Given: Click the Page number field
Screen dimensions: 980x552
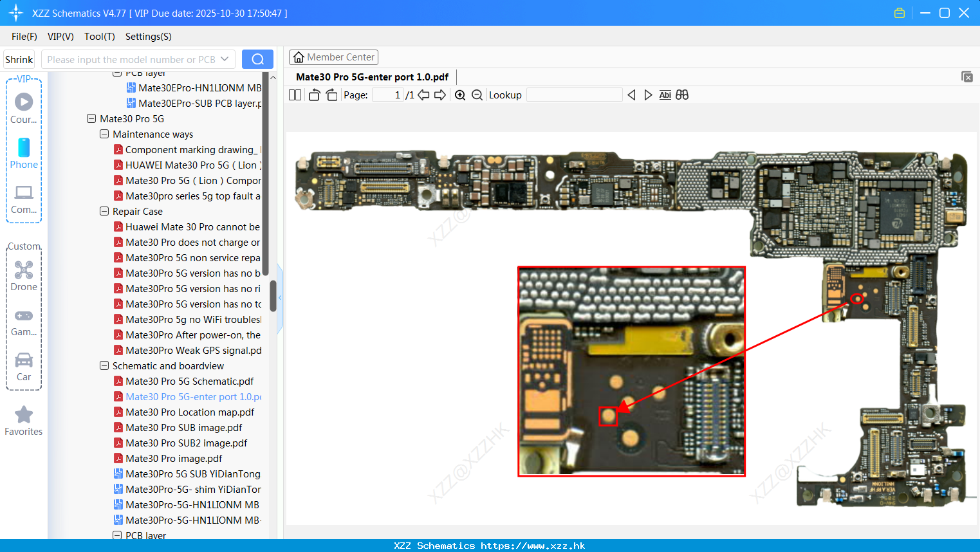Looking at the screenshot, I should click(x=387, y=95).
